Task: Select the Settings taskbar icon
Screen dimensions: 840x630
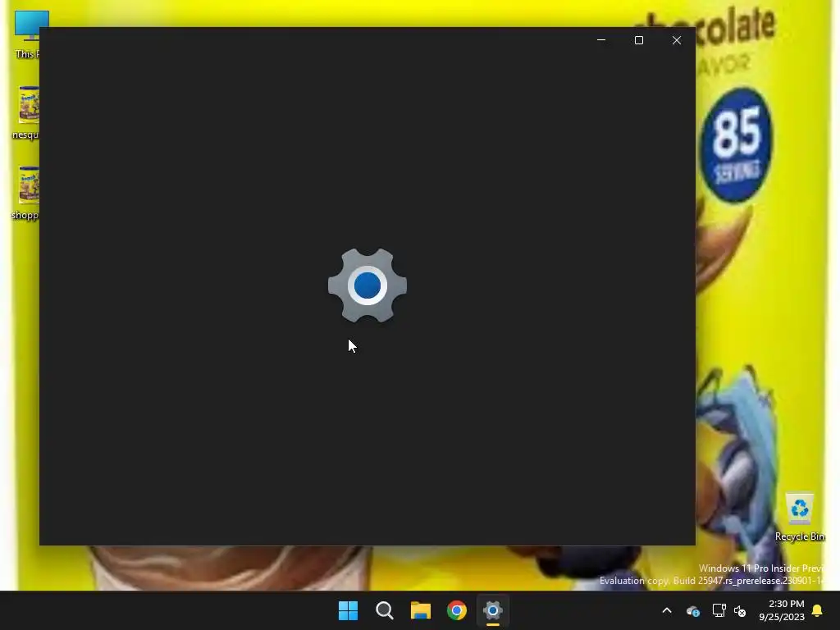Action: point(493,610)
